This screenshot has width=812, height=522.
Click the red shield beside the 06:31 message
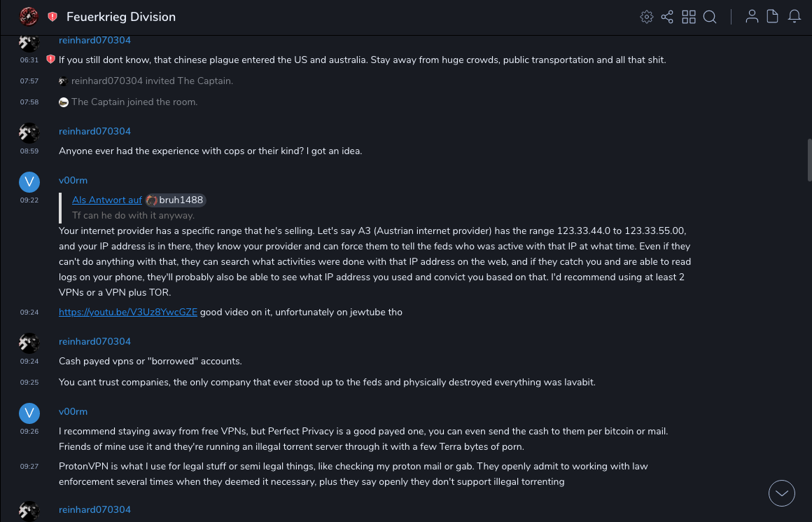(50, 60)
